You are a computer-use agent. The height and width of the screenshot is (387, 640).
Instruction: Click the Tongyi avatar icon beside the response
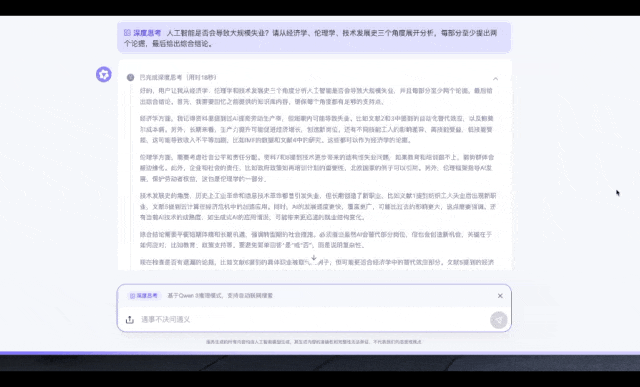pyautogui.click(x=104, y=75)
